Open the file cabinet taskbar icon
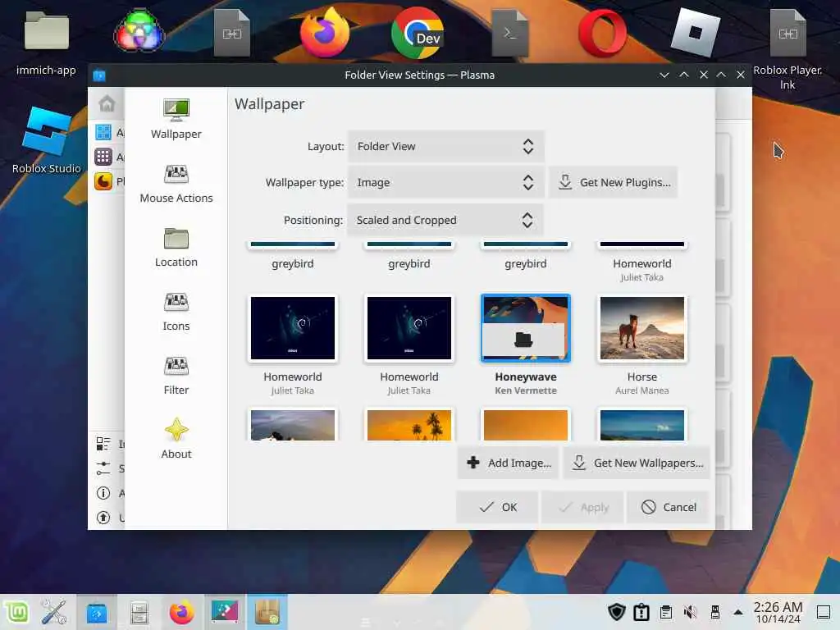This screenshot has height=630, width=840. coord(139,612)
